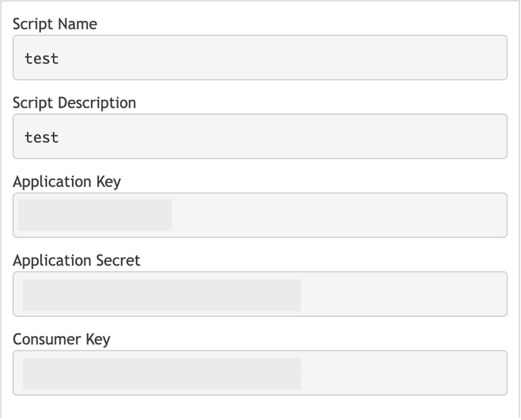Click empty space after Consumer Key value
Image resolution: width=521 pixels, height=420 pixels.
click(400, 373)
